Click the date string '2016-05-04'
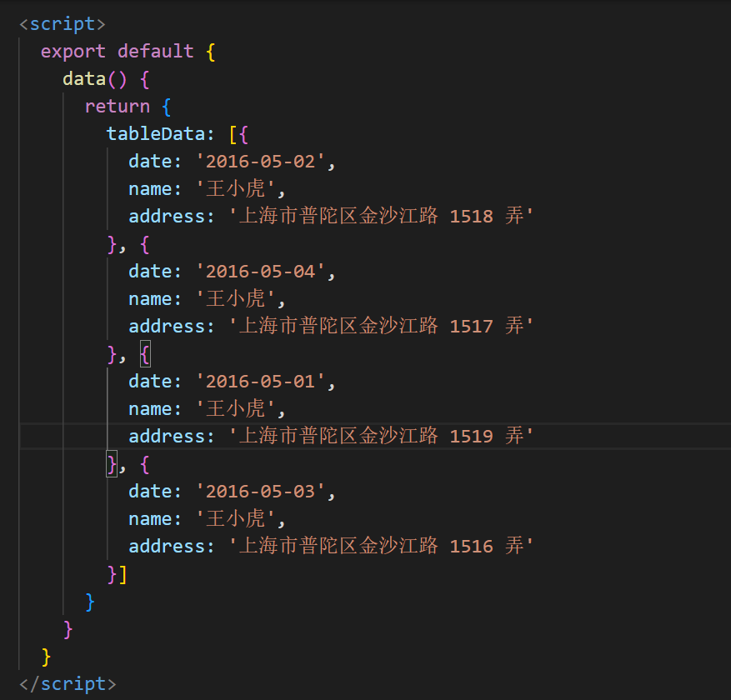The image size is (731, 700). 261,272
